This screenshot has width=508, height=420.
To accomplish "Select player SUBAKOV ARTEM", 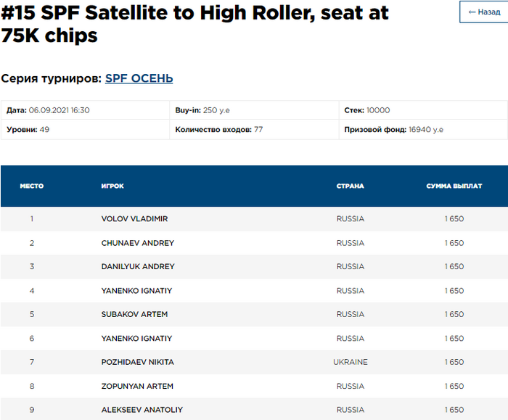I will (x=134, y=315).
